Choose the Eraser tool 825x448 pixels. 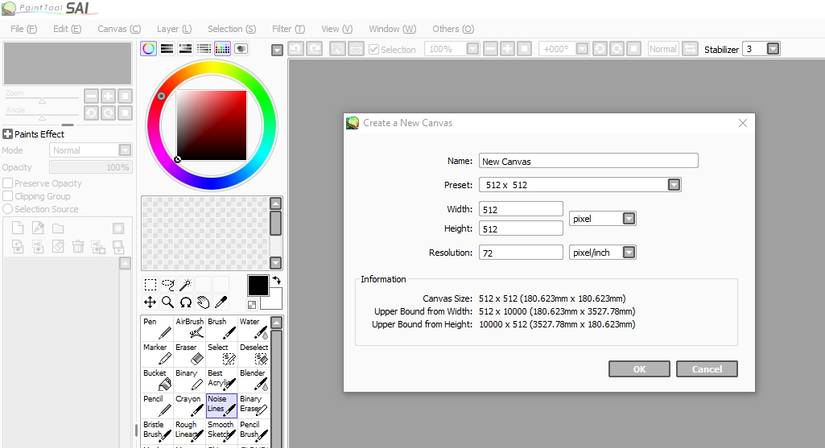189,354
